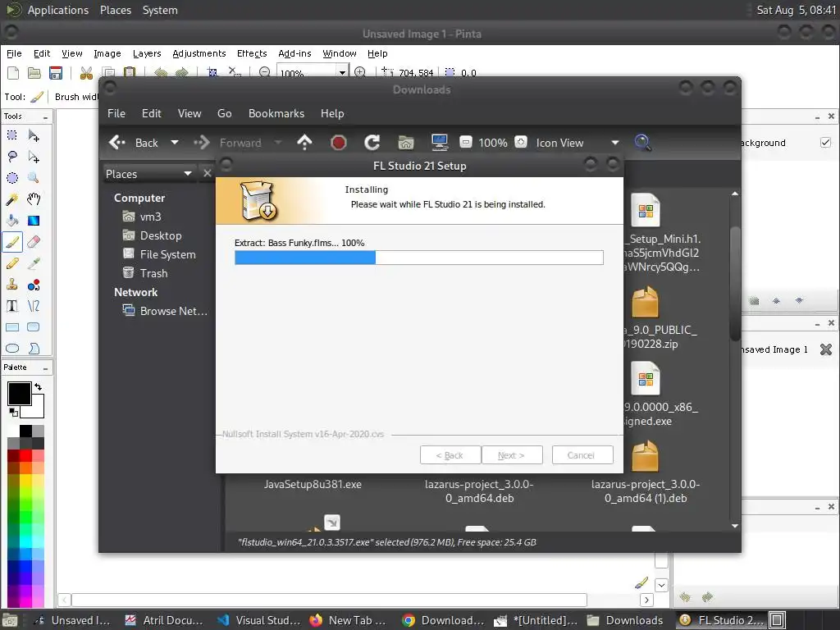
Task: Select the Gradient tool in Pinta
Action: 33,221
